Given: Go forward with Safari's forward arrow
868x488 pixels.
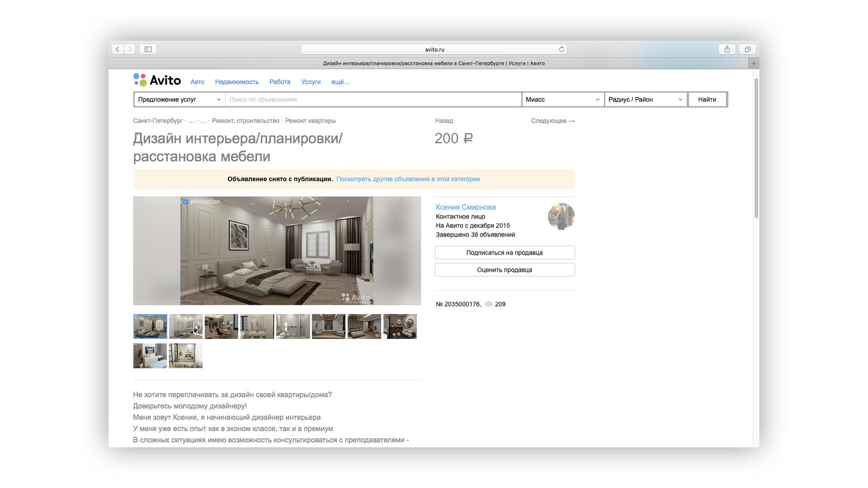Looking at the screenshot, I should click(130, 49).
